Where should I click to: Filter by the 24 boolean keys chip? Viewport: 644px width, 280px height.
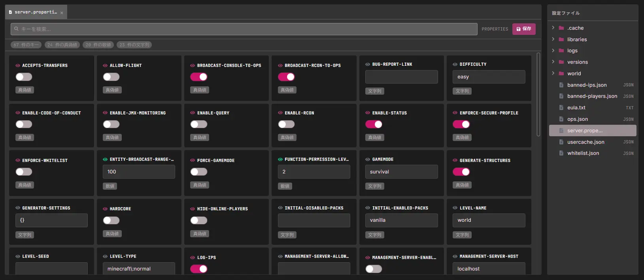(x=62, y=45)
